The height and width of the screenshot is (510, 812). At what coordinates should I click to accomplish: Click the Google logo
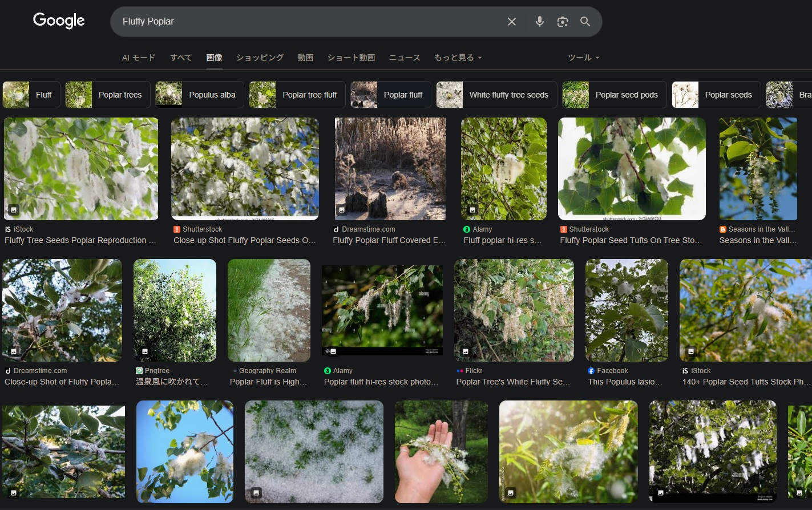pyautogui.click(x=59, y=21)
